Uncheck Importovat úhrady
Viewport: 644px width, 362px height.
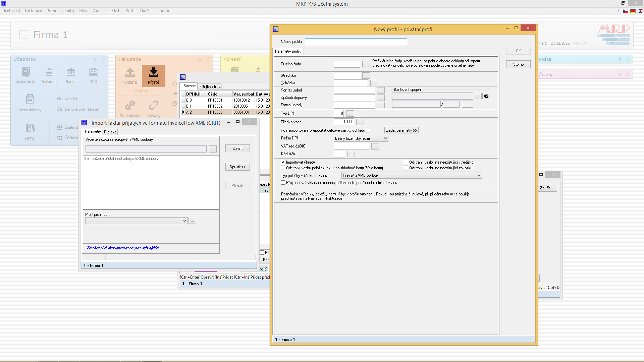pyautogui.click(x=283, y=162)
